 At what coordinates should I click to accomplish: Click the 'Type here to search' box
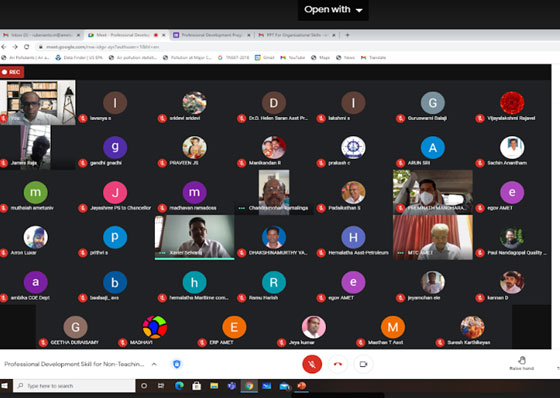pos(74,386)
